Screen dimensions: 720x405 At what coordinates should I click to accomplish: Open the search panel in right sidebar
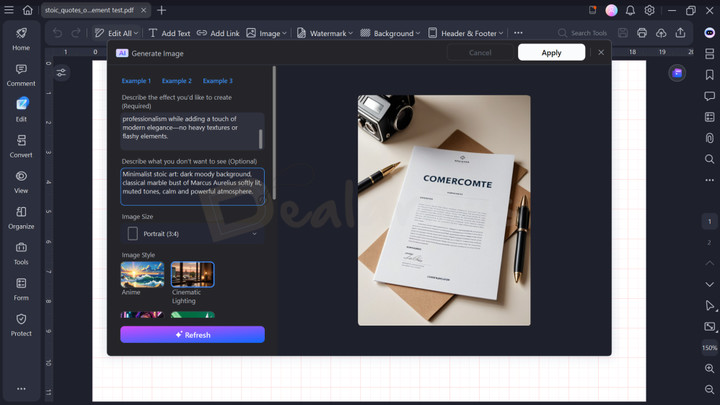click(x=709, y=159)
